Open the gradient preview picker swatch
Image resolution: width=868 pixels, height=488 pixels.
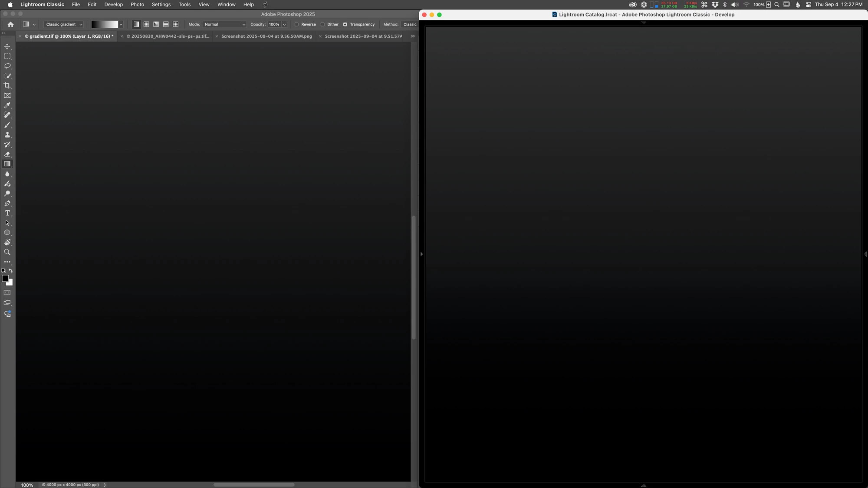tap(104, 25)
